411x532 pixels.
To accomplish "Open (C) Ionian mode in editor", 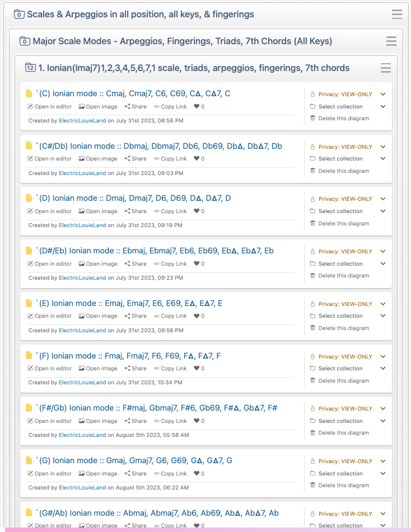I will click(50, 106).
